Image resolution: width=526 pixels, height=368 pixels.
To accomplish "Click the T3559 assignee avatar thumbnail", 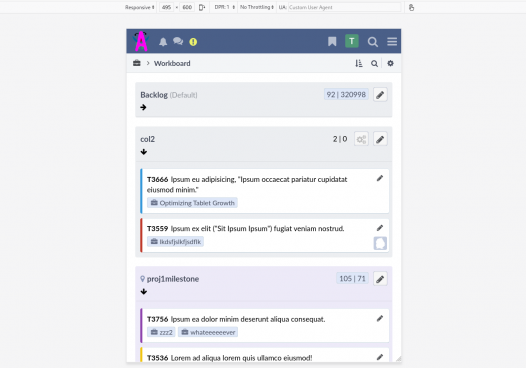I will point(380,243).
